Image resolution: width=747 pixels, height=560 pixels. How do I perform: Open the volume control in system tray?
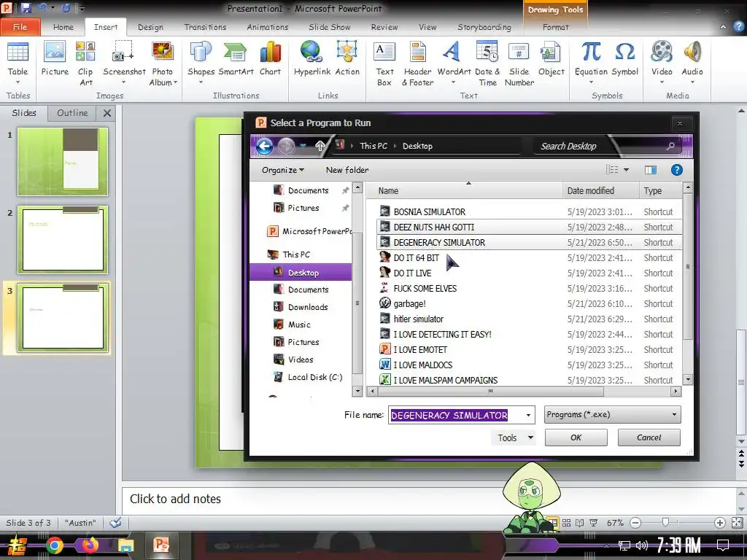tap(642, 545)
